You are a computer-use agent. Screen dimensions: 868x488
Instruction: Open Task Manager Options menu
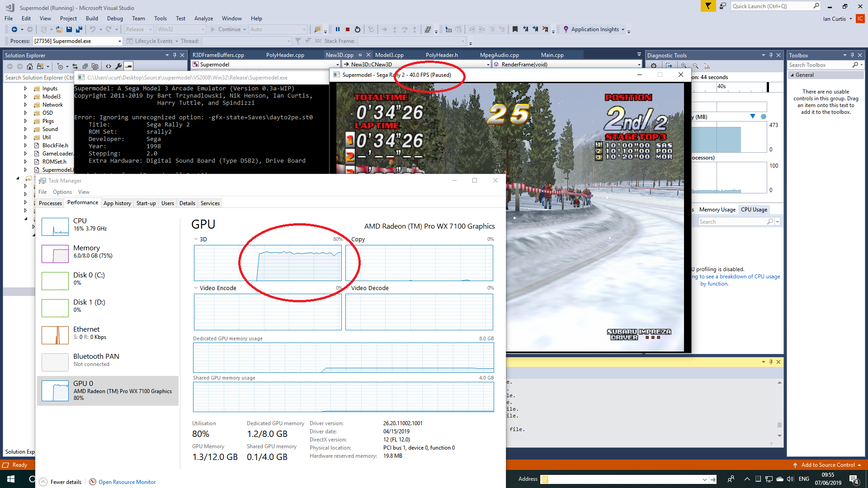pyautogui.click(x=62, y=192)
